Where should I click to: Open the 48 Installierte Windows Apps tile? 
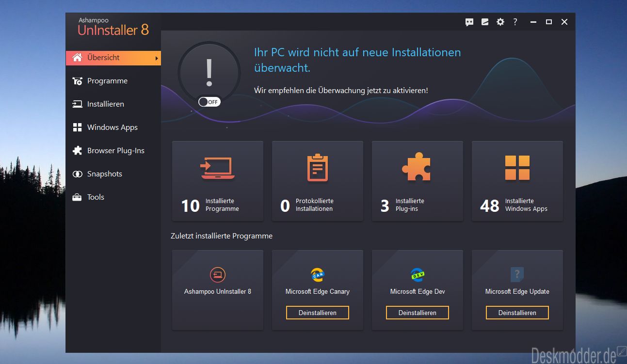coord(517,181)
